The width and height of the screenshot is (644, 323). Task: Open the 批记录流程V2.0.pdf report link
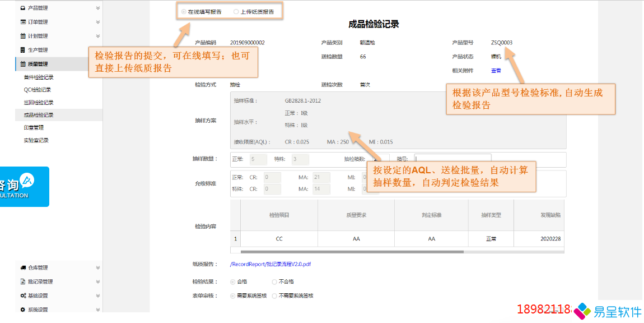click(270, 265)
